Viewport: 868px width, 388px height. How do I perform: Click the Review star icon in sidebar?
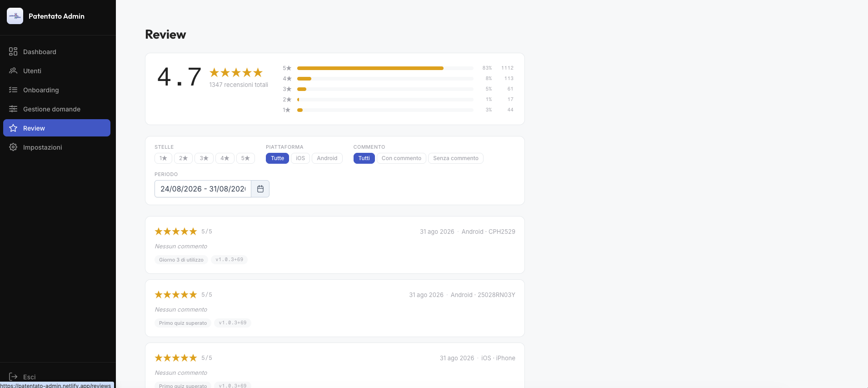tap(13, 128)
